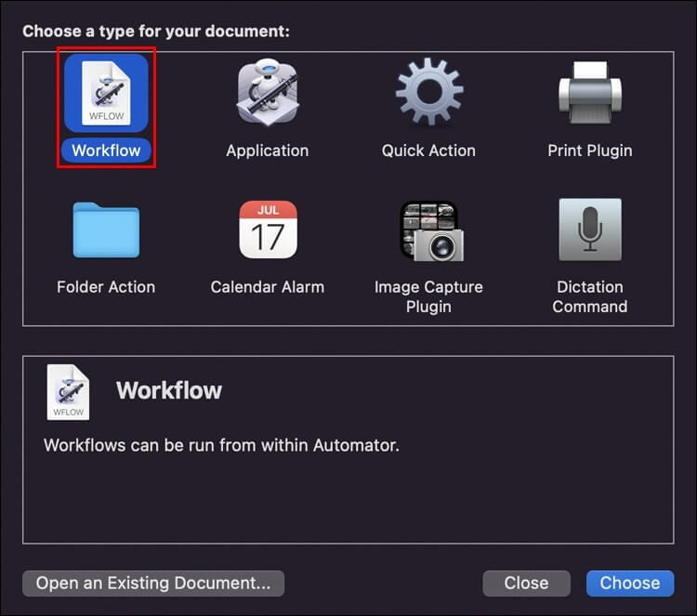697x616 pixels.
Task: Pick the Print Plugin printer icon
Action: click(590, 92)
